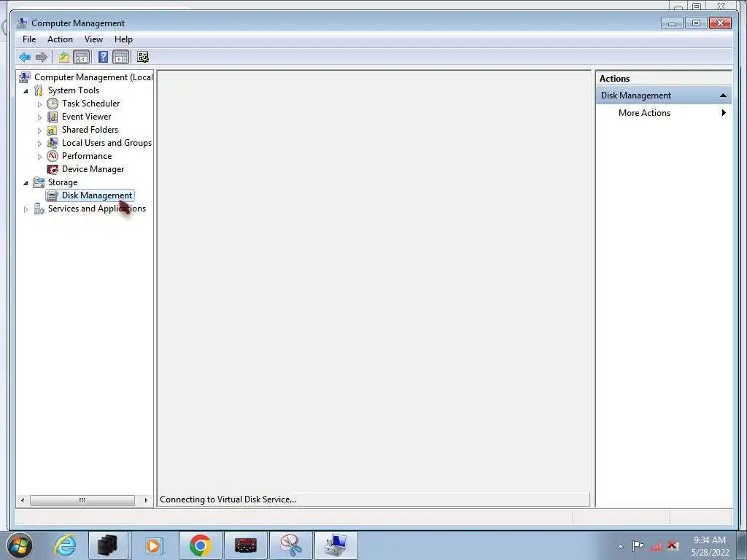This screenshot has width=747, height=560.
Task: Open Google Chrome from the taskbar
Action: [200, 545]
